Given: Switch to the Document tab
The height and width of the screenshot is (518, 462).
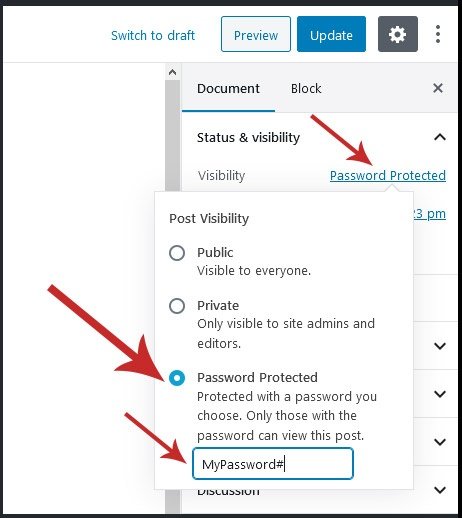Looking at the screenshot, I should coord(228,88).
